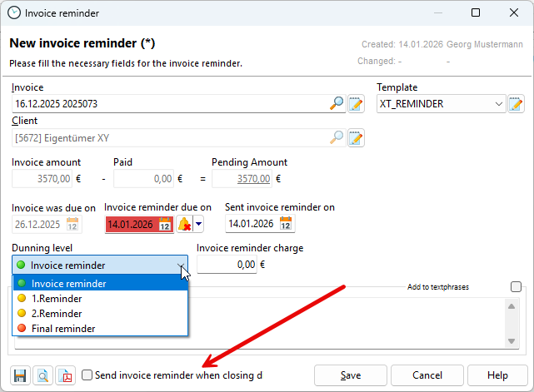
Task: Click the bell reminder icon
Action: coord(184,224)
